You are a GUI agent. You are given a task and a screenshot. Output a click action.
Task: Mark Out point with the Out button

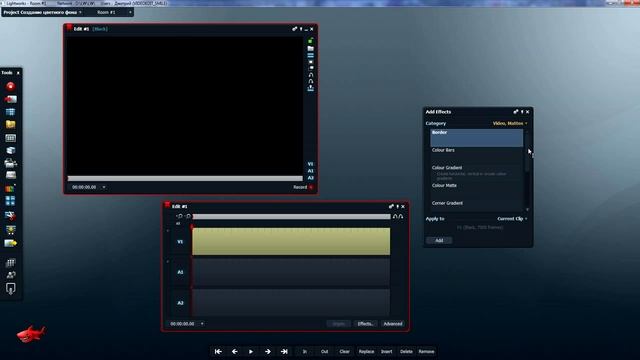(x=324, y=351)
